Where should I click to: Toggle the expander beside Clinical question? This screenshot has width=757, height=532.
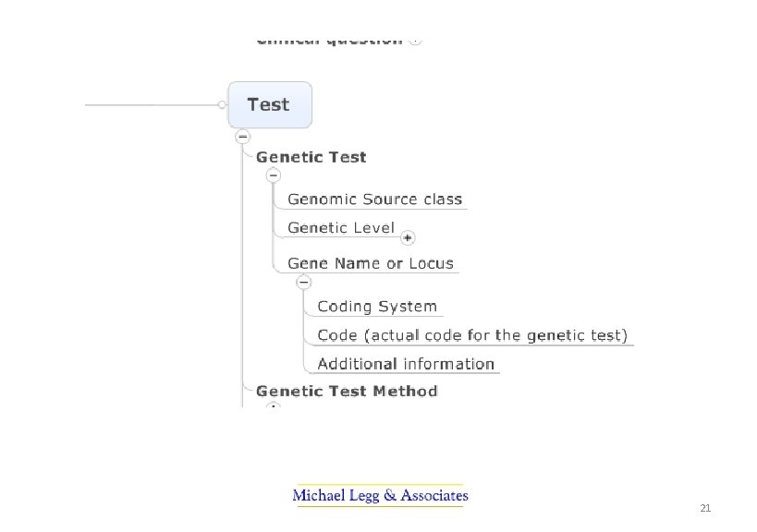(x=415, y=40)
